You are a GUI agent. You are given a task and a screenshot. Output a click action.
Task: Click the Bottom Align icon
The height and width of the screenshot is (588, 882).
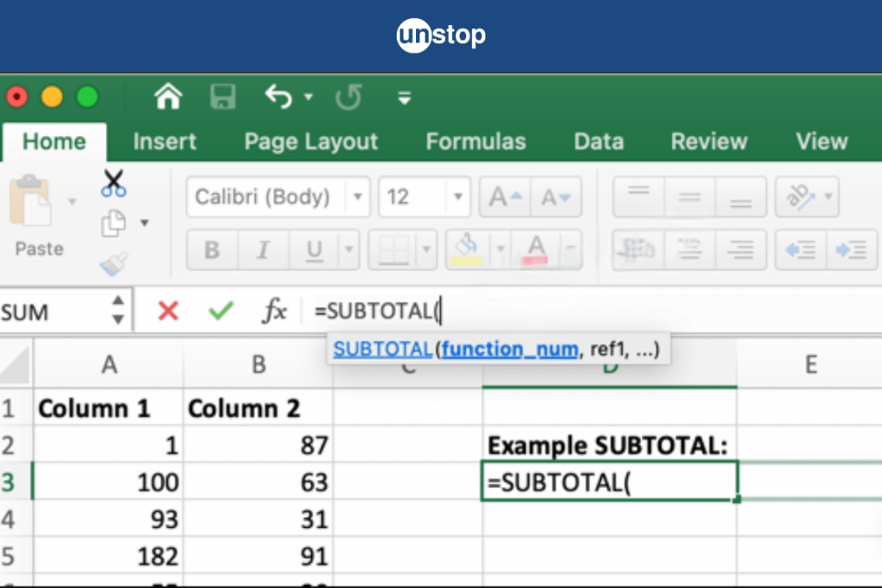740,197
